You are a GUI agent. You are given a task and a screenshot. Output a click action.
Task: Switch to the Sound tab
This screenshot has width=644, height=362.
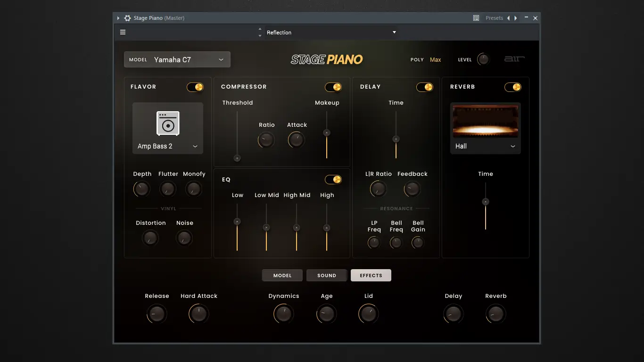(x=327, y=275)
